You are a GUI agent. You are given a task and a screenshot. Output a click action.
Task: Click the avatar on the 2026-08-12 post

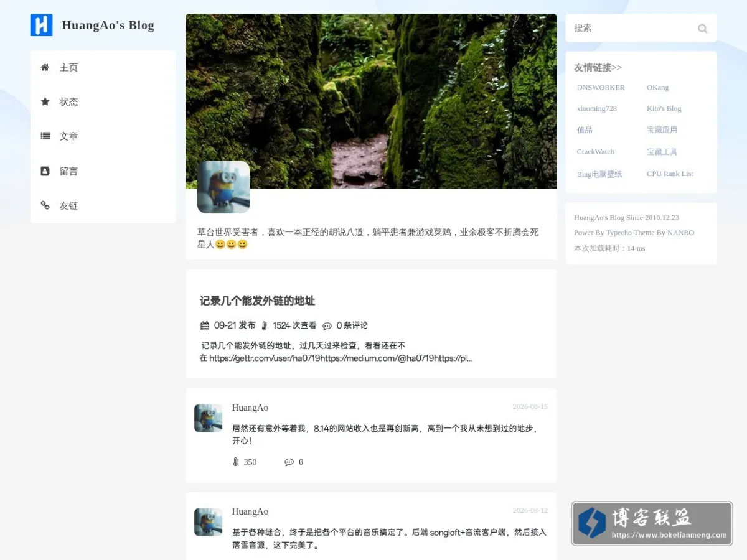(208, 522)
